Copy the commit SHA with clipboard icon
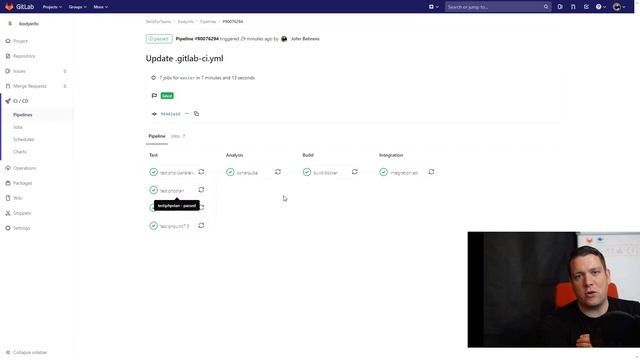The height and width of the screenshot is (360, 640). pyautogui.click(x=196, y=114)
